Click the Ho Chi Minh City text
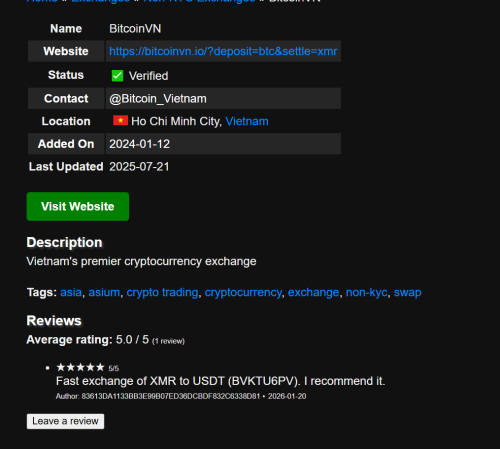The image size is (500, 449). (x=177, y=121)
